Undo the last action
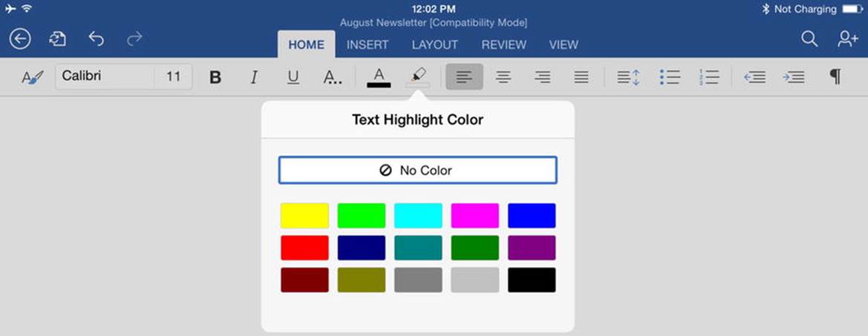The width and height of the screenshot is (868, 336). click(x=97, y=38)
